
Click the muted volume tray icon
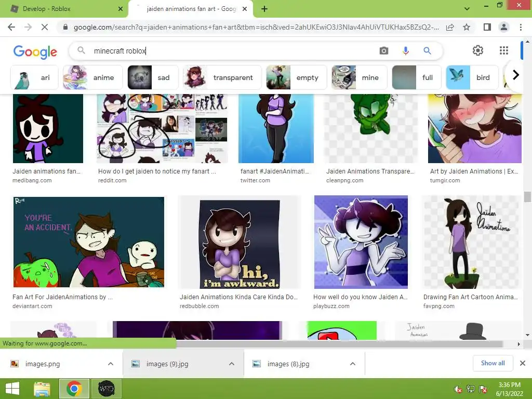458,389
